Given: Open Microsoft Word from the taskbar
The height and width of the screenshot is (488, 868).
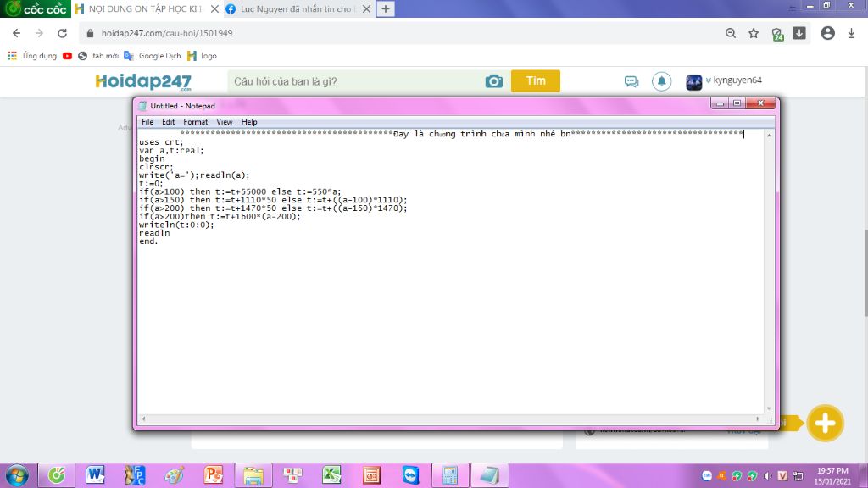Looking at the screenshot, I should point(95,475).
